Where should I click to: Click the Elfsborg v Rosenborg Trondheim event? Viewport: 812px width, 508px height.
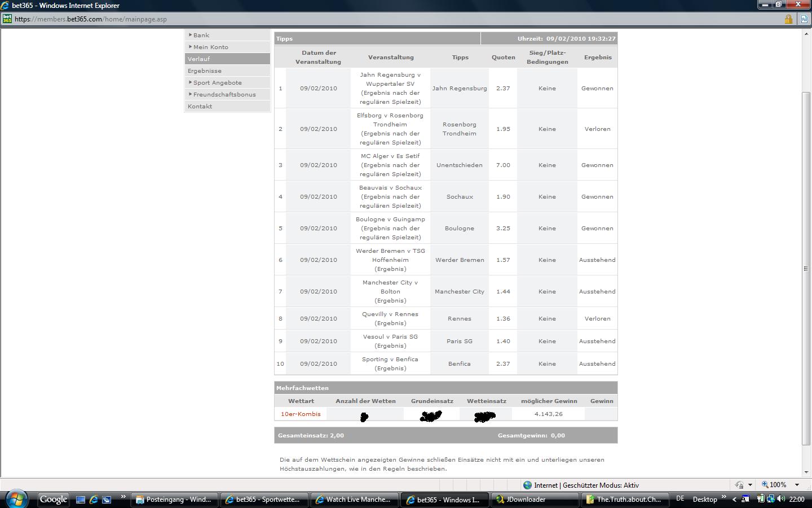click(390, 129)
